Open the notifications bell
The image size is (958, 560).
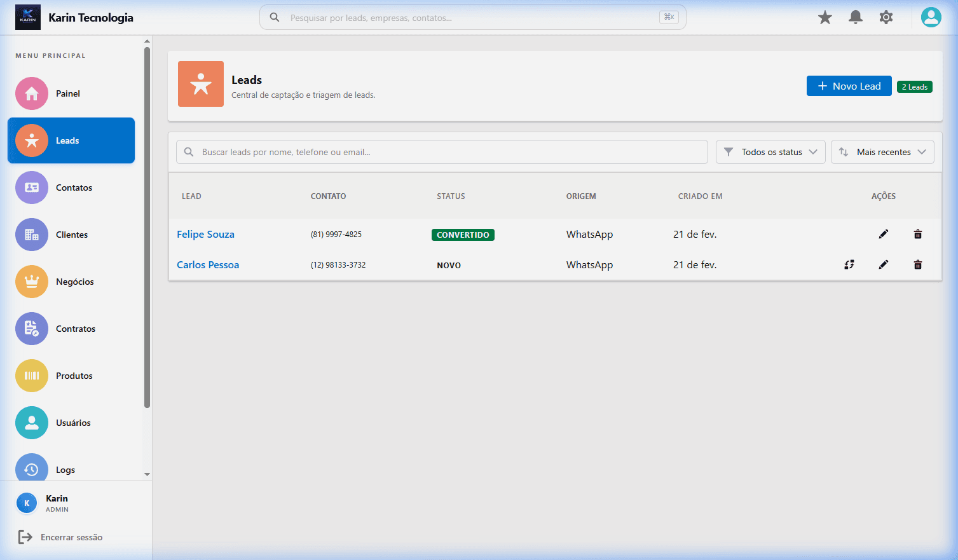click(855, 18)
